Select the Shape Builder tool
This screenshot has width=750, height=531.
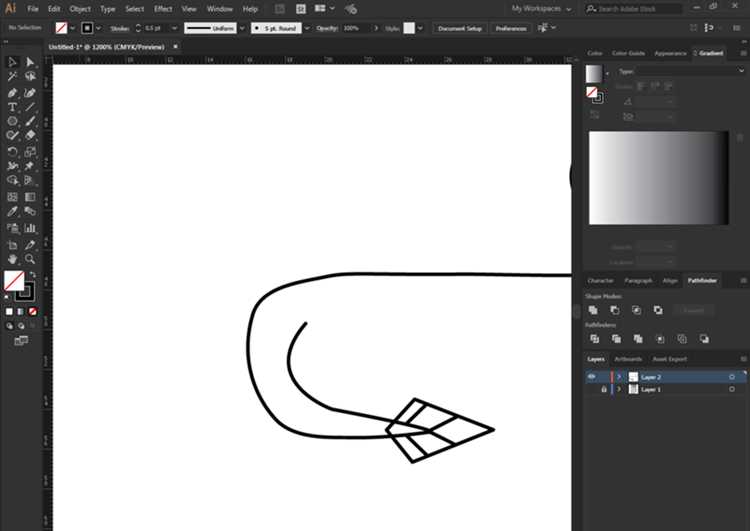pos(12,180)
